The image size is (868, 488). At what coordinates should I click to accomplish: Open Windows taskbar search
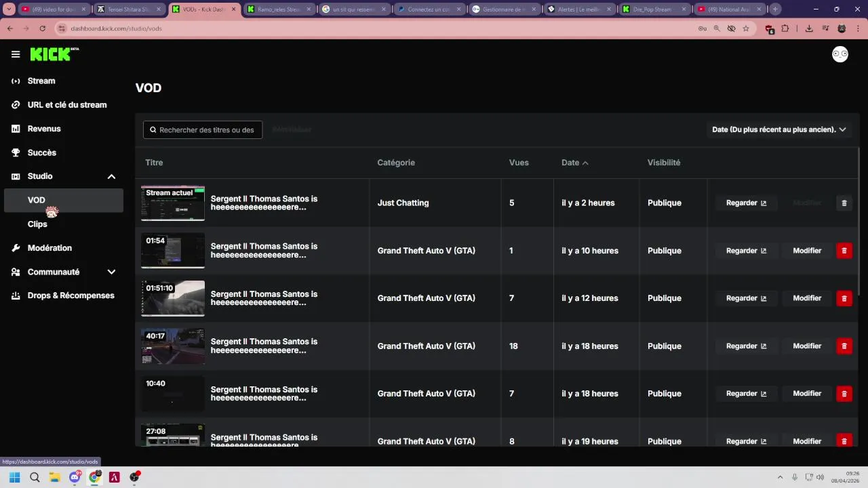[x=35, y=477]
